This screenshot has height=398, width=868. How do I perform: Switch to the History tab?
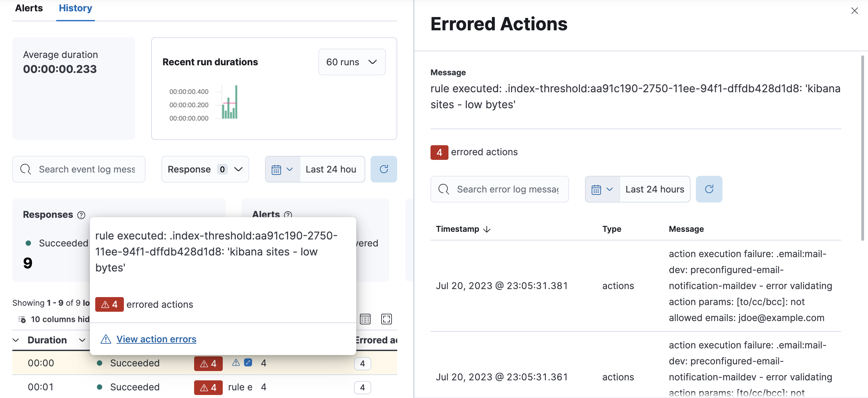coord(75,8)
